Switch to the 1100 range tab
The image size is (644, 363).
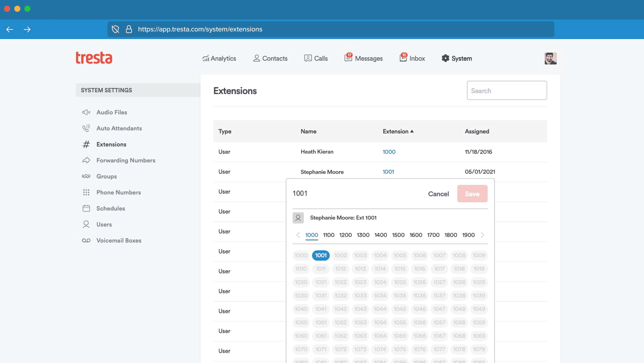tap(329, 235)
